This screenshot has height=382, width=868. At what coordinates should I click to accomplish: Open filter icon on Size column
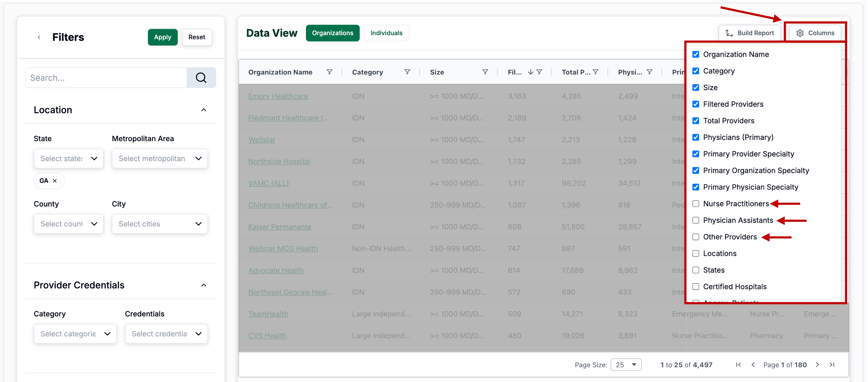(x=485, y=72)
